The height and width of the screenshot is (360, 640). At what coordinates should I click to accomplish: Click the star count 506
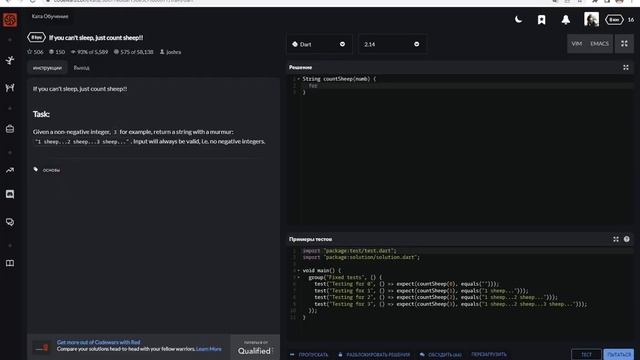pos(35,52)
